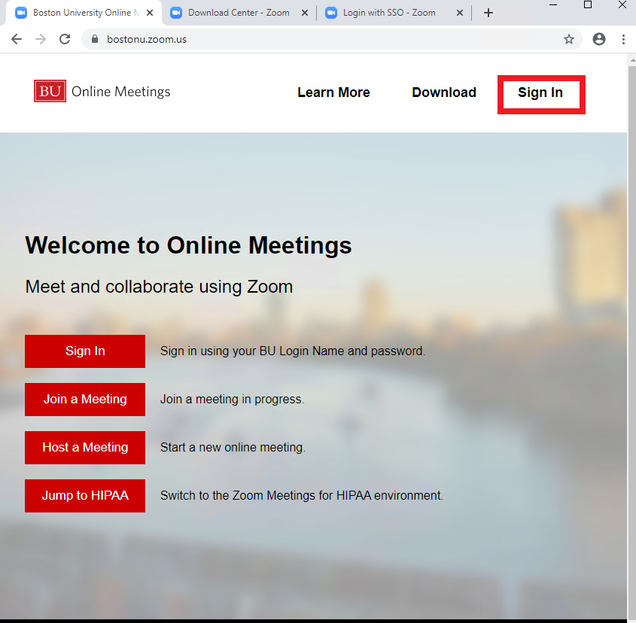This screenshot has width=636, height=623.
Task: Minimize the Chrome window
Action: pos(553,5)
